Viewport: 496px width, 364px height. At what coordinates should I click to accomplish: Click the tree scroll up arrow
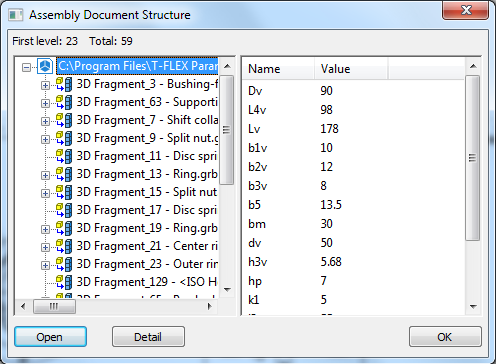click(x=227, y=66)
